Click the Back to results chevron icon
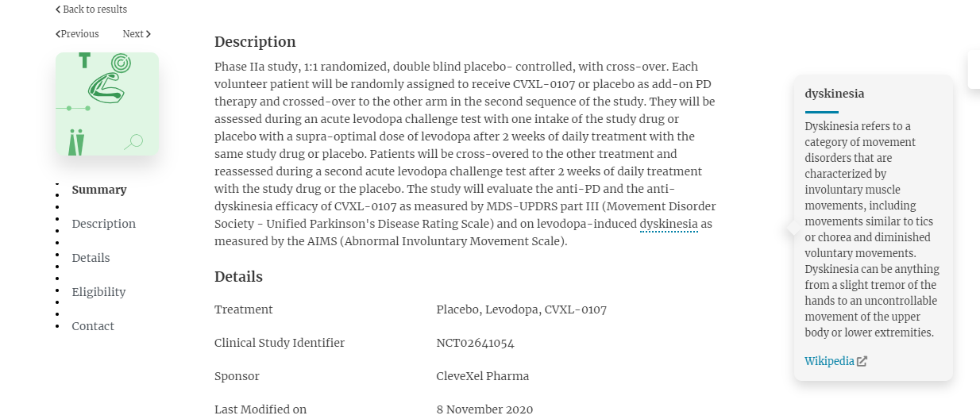The image size is (980, 419). [x=58, y=10]
